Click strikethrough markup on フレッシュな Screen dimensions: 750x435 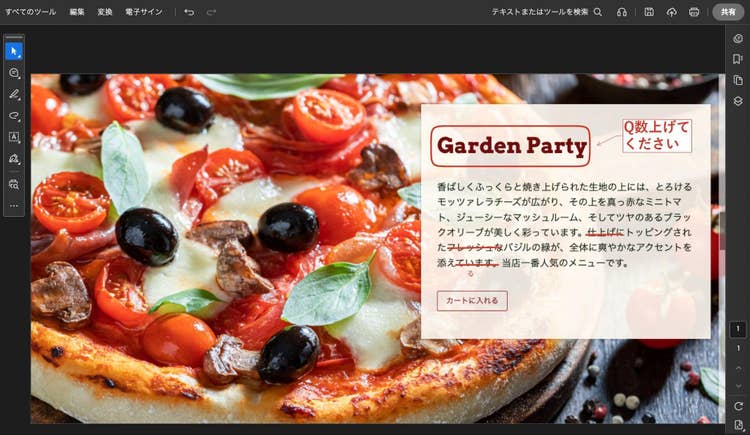474,247
